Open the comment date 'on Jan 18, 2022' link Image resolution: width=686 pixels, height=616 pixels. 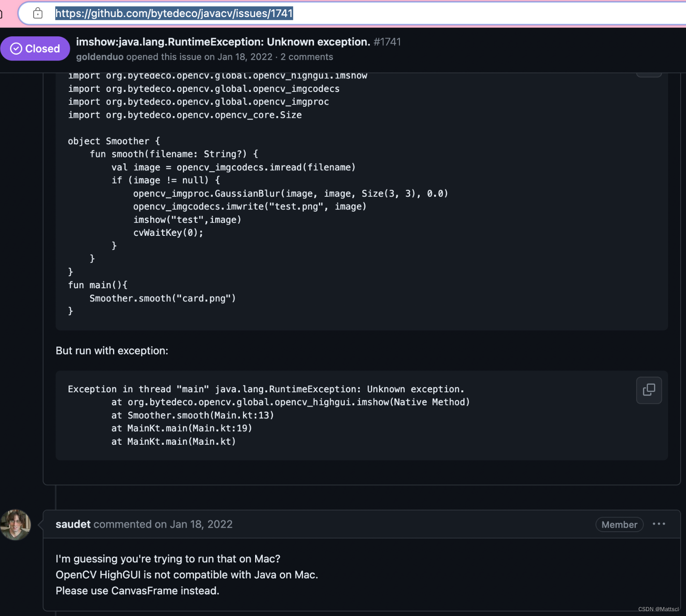click(193, 524)
